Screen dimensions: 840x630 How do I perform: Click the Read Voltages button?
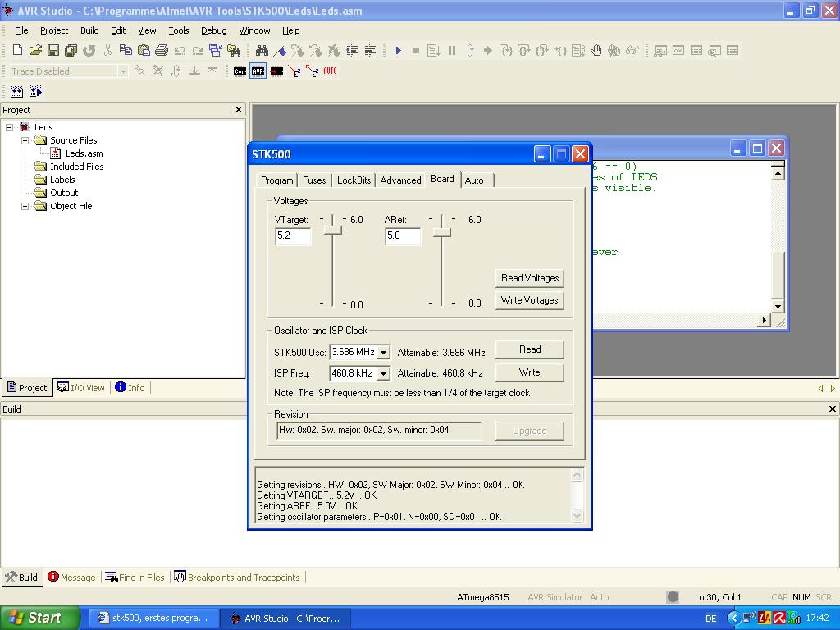[x=530, y=278]
